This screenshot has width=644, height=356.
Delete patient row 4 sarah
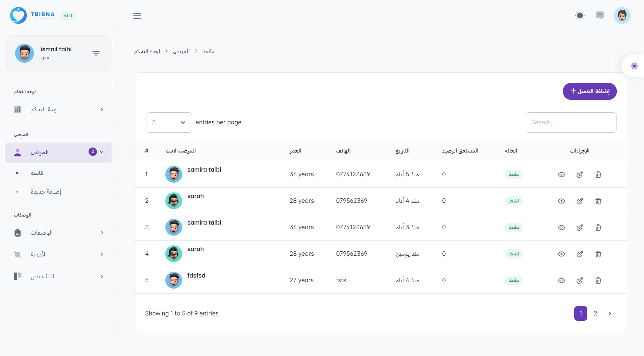pos(598,254)
